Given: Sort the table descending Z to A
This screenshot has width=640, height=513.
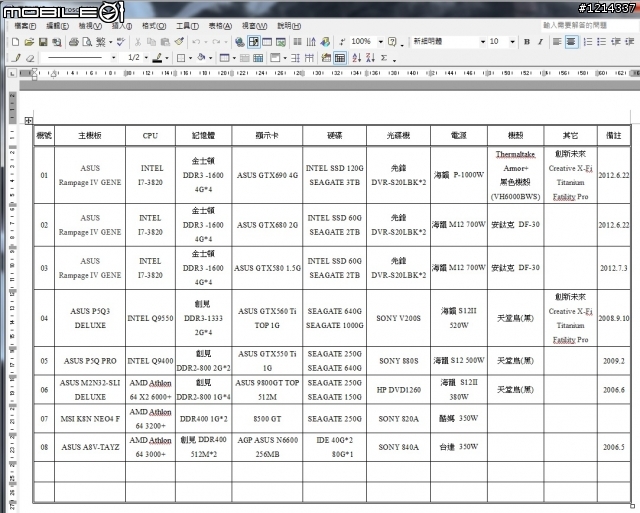Looking at the screenshot, I should point(370,58).
